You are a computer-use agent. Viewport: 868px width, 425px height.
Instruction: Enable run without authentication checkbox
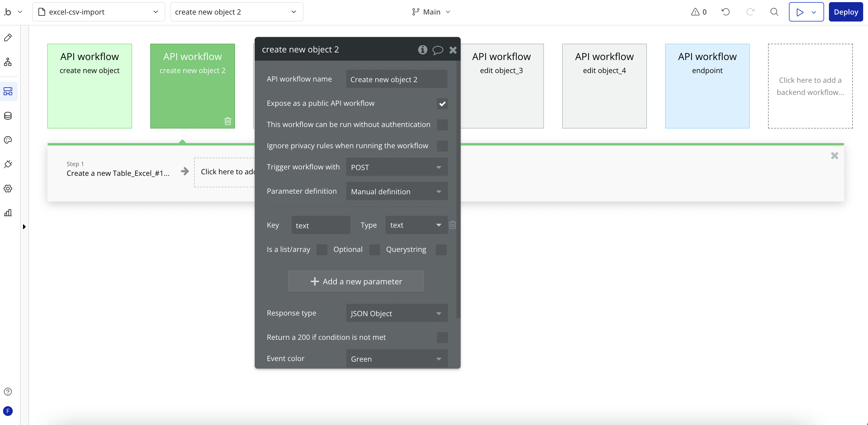pos(442,125)
